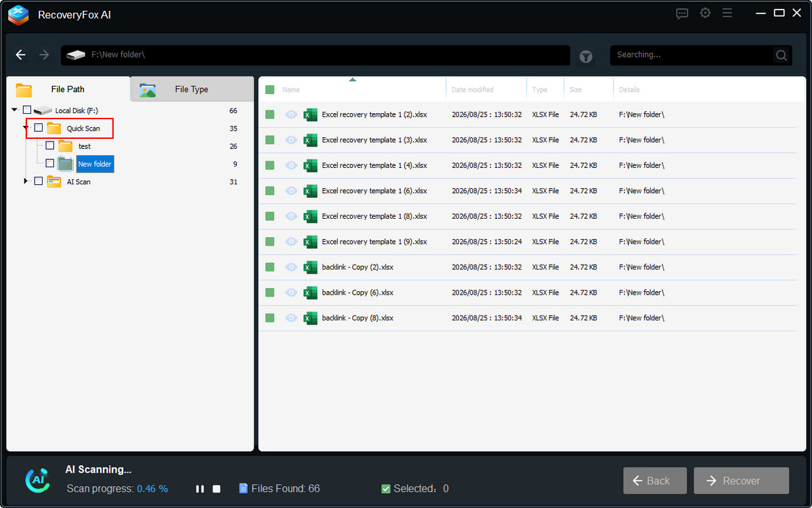The image size is (812, 508).
Task: Click the AI Scan folder icon
Action: 54,181
